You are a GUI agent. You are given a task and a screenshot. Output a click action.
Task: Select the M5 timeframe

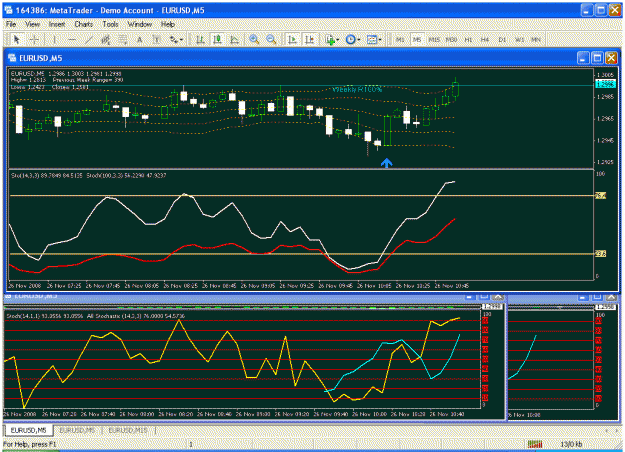pos(417,39)
